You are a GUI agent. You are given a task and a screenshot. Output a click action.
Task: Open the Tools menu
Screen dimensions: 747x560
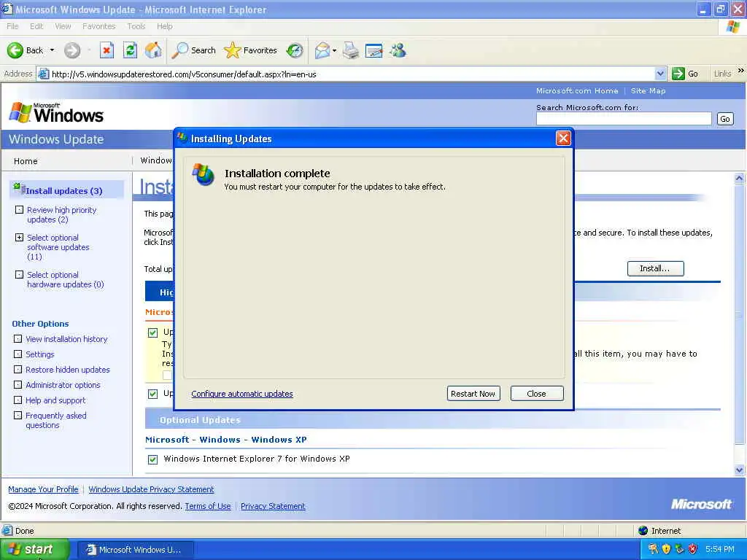tap(136, 26)
